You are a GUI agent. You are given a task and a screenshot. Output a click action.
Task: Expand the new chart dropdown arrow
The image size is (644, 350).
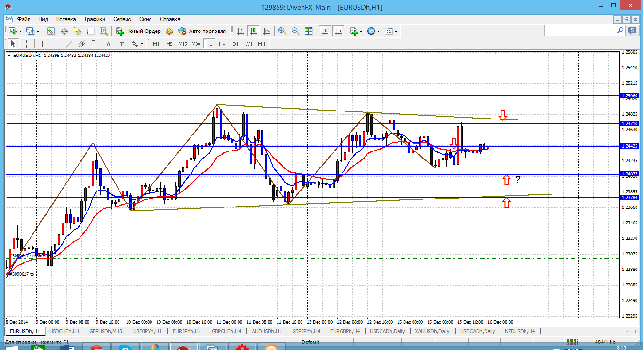click(19, 31)
